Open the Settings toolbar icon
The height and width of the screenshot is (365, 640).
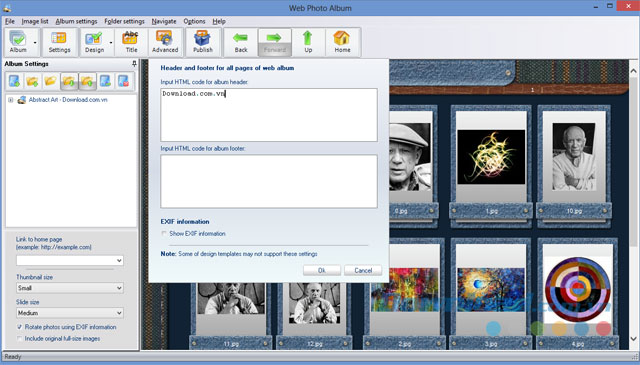[59, 42]
